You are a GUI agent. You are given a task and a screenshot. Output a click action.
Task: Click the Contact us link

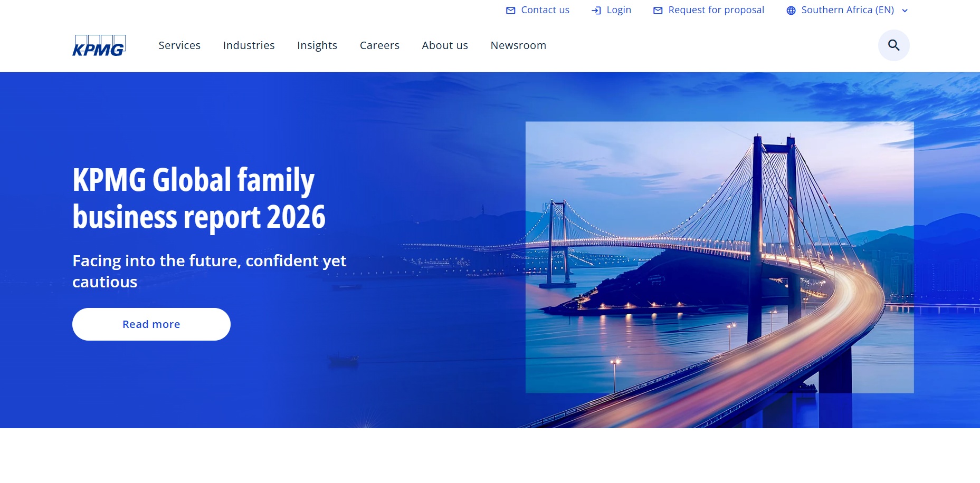coord(545,10)
